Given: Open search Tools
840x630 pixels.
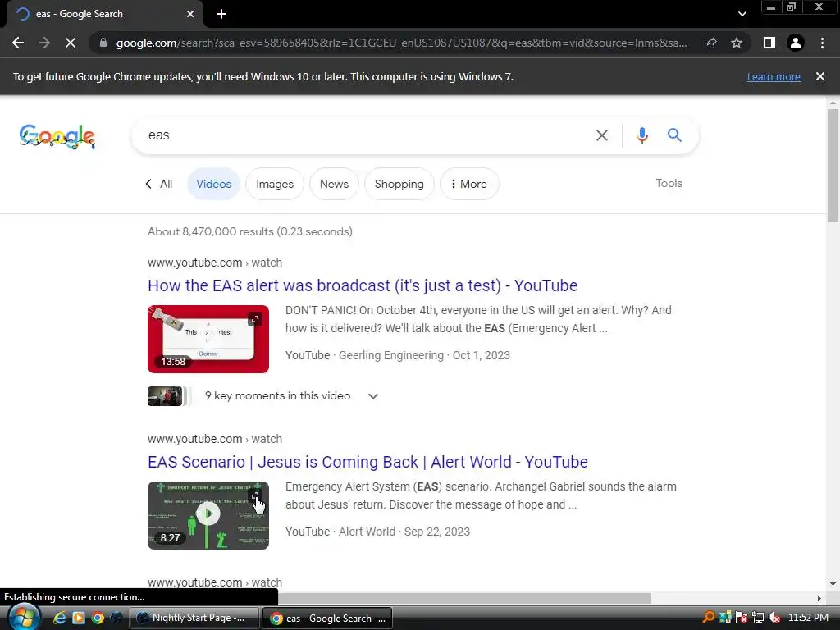Looking at the screenshot, I should point(669,183).
